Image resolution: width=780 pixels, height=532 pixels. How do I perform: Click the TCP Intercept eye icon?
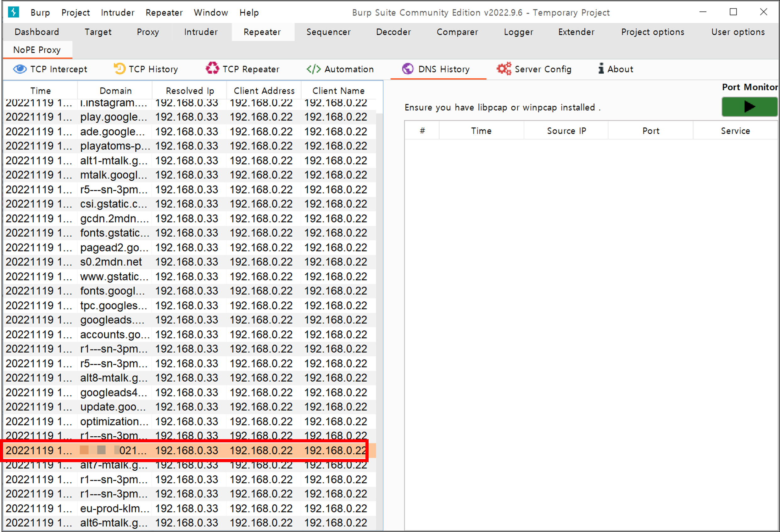[19, 69]
